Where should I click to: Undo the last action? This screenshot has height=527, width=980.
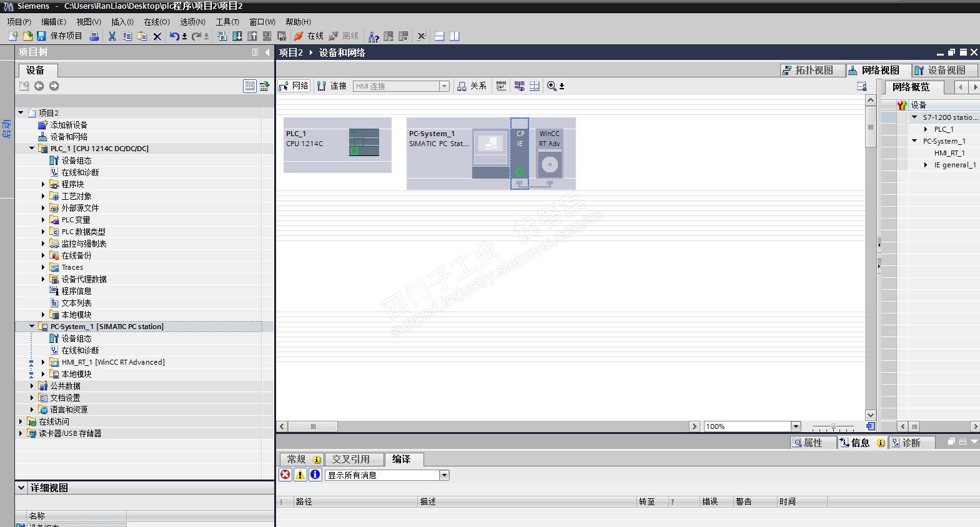point(175,36)
